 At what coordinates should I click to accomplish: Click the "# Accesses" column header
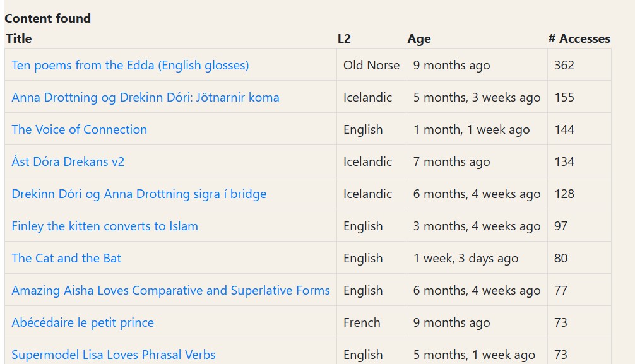click(x=579, y=38)
